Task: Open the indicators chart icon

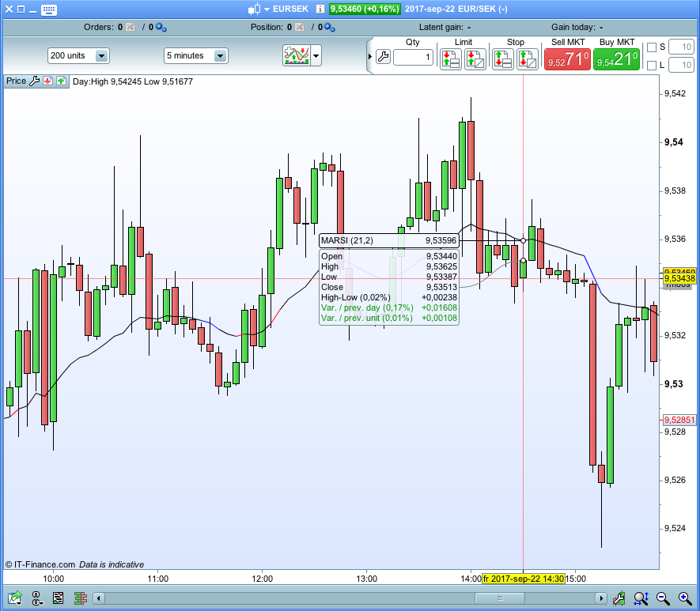Action: (297, 56)
